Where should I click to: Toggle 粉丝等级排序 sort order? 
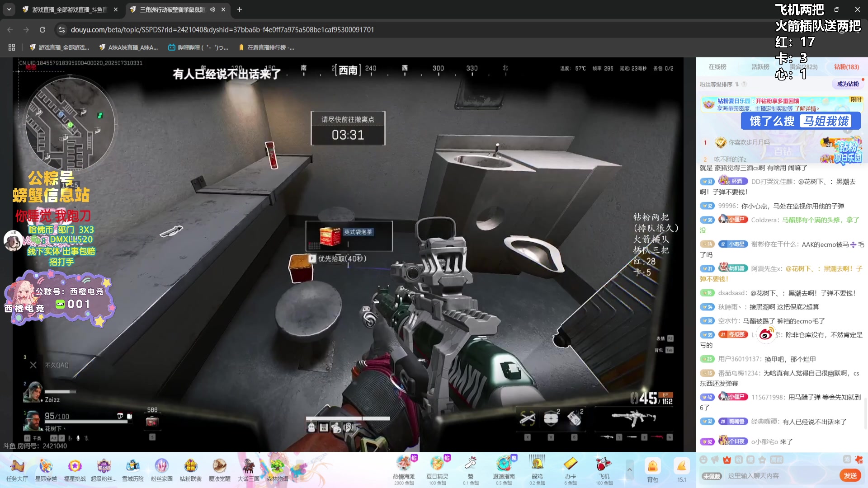719,84
